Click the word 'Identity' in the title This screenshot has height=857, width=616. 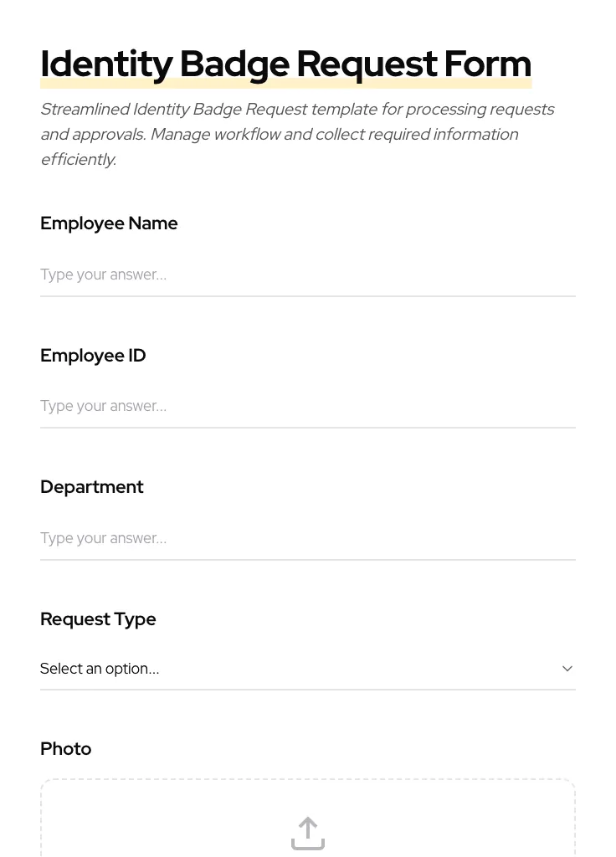tap(105, 64)
